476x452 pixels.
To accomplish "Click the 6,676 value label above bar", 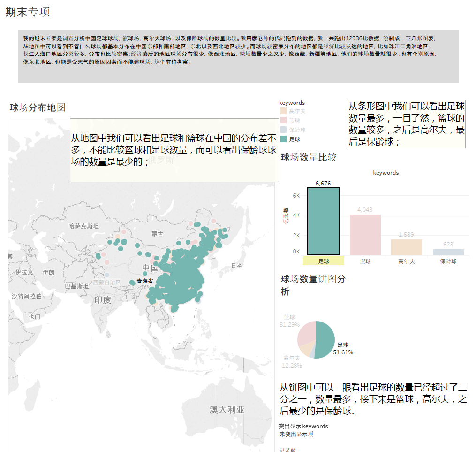I will pyautogui.click(x=323, y=183).
